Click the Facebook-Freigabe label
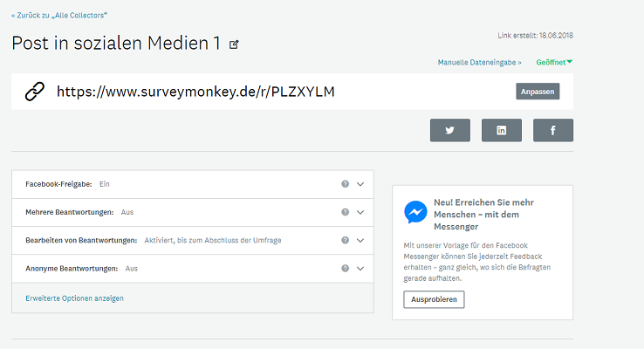The height and width of the screenshot is (349, 644). [x=58, y=184]
